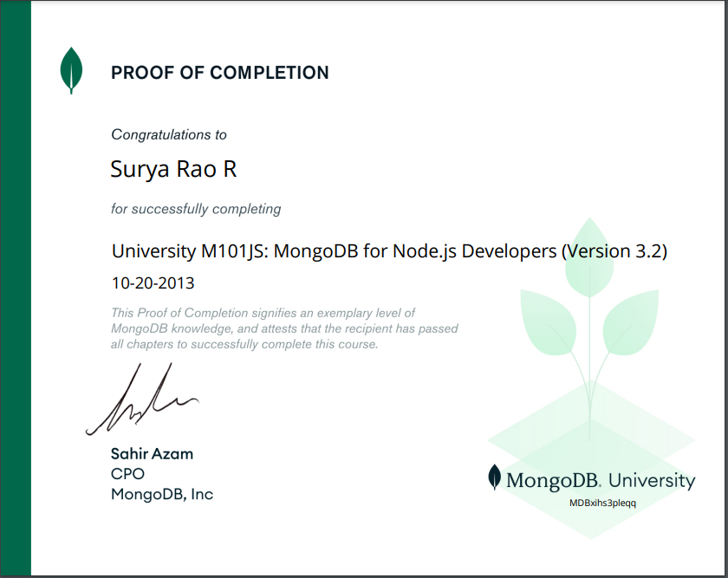Select the certificate ID 'MDBxihs3pleqq'

[x=602, y=503]
